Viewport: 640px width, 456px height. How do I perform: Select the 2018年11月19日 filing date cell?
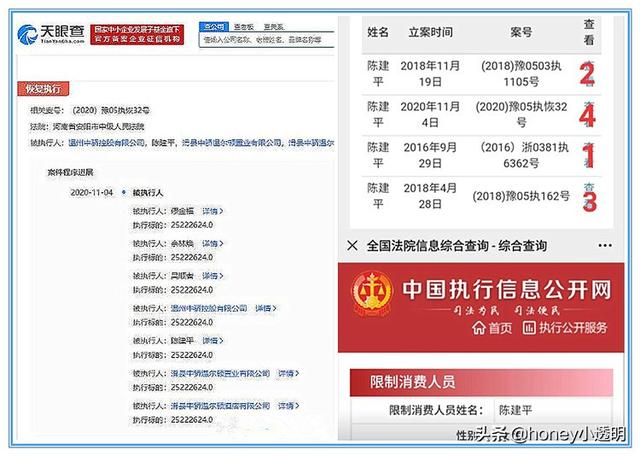[430, 73]
